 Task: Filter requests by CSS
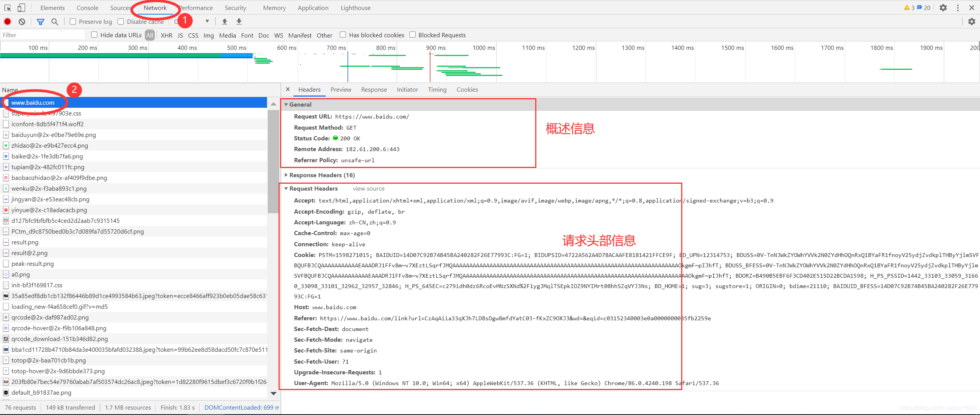click(193, 35)
